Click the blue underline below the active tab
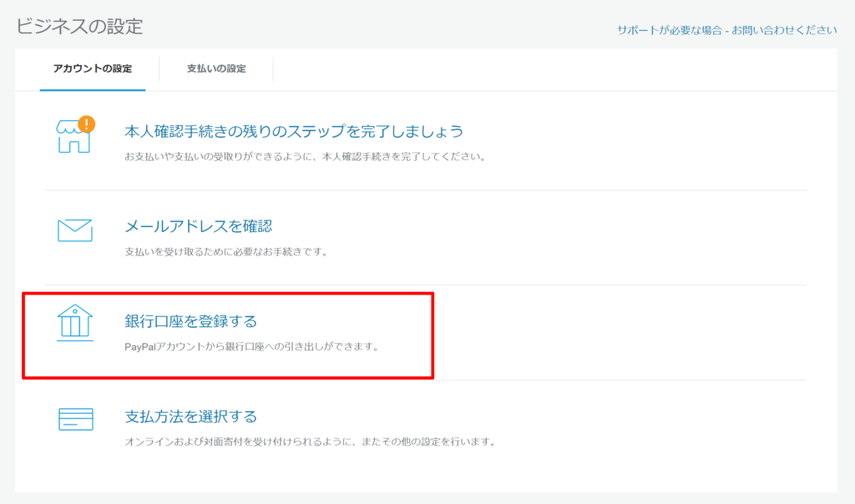The image size is (855, 504). click(92, 89)
